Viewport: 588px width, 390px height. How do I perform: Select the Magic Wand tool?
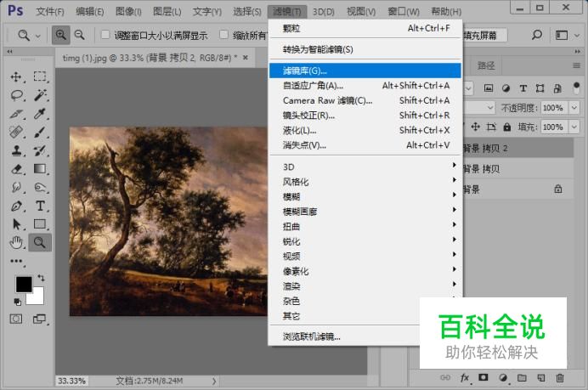[x=40, y=95]
